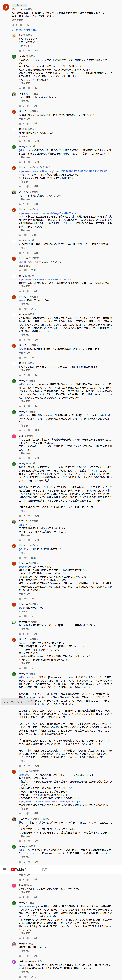Click the YouTube logo
This screenshot has height=980, width=122.
pyautogui.click(x=17, y=869)
